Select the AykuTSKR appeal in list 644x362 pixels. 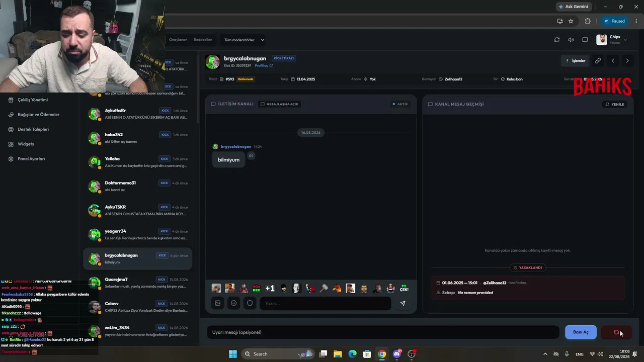[138, 210]
